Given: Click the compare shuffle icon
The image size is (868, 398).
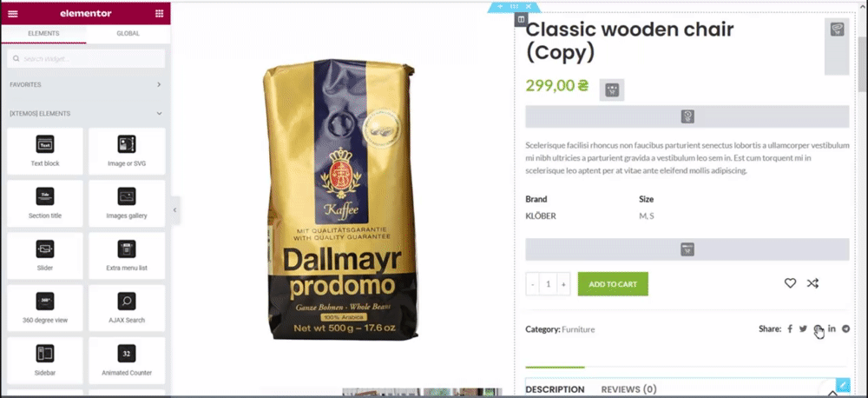Looking at the screenshot, I should point(812,283).
